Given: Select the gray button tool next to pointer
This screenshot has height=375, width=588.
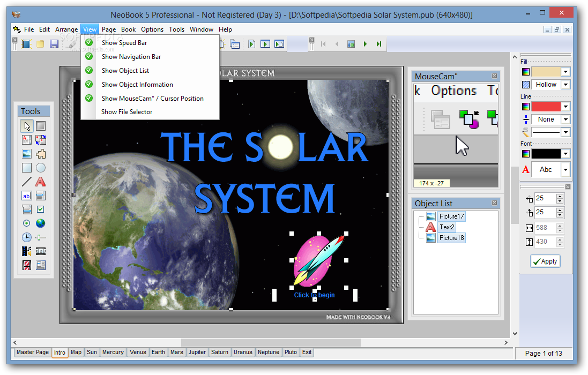Looking at the screenshot, I should (41, 126).
